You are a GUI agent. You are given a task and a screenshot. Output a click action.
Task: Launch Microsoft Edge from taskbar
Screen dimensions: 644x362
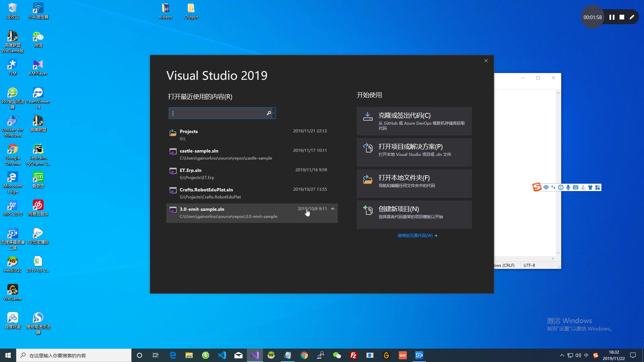click(173, 355)
